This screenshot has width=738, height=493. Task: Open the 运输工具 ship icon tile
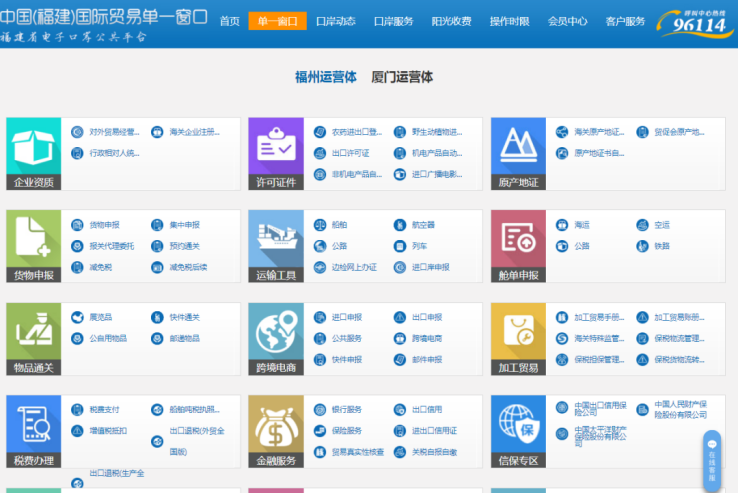(275, 245)
